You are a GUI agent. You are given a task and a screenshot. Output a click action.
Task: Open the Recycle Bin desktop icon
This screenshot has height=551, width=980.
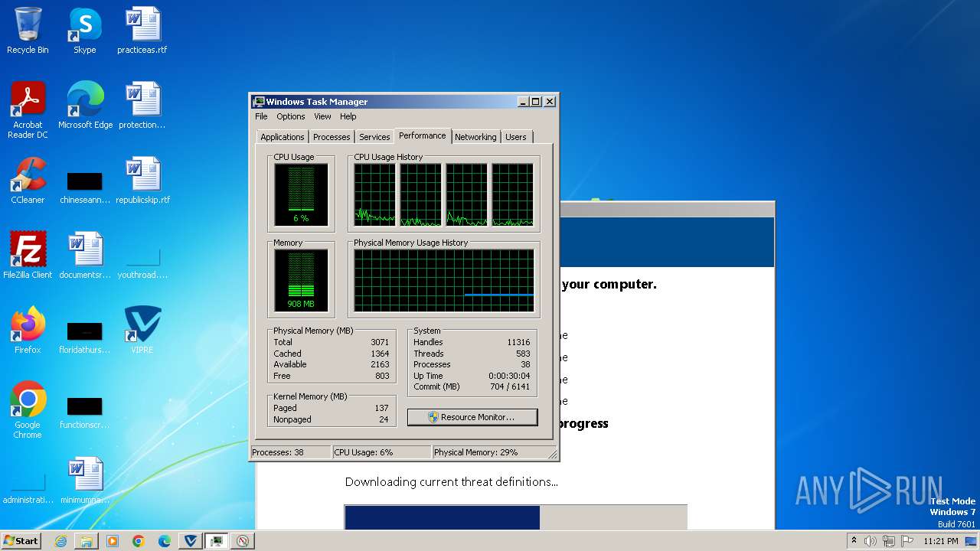click(x=28, y=31)
